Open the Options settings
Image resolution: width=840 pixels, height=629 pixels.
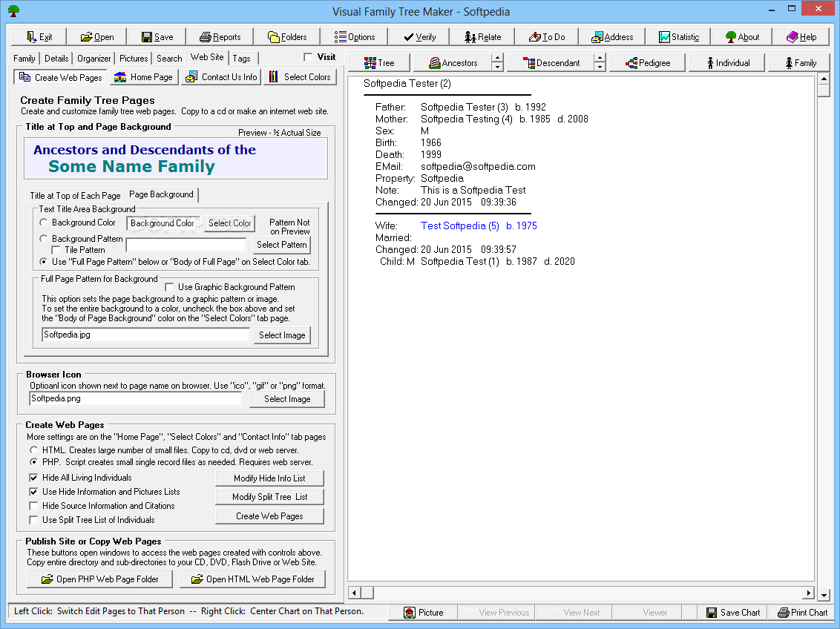pos(355,37)
